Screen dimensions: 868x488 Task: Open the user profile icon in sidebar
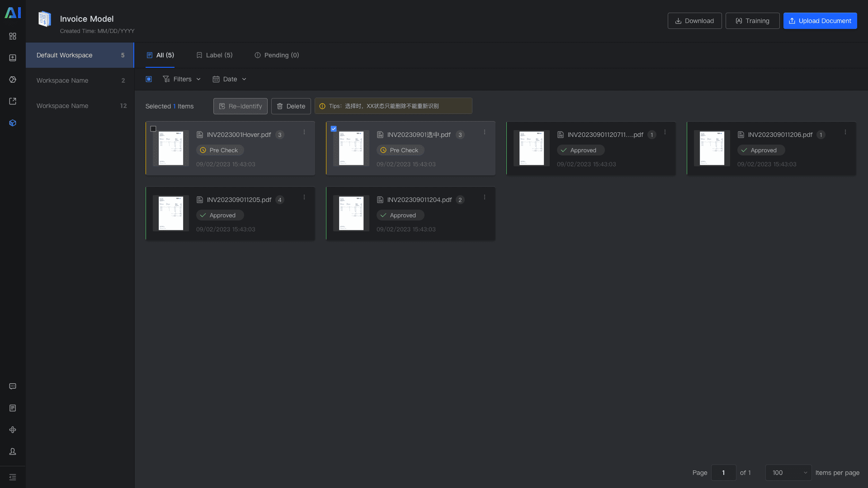click(13, 451)
